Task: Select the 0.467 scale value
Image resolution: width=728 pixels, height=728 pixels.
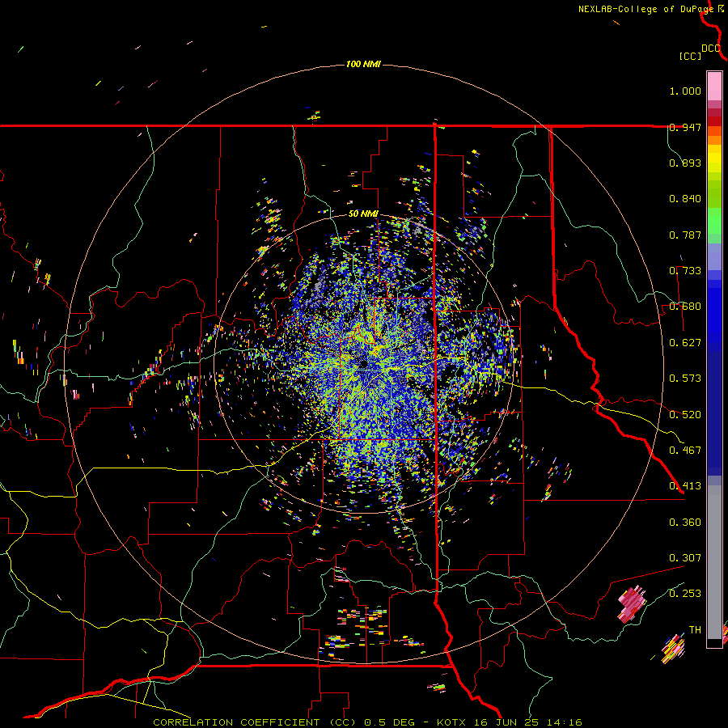Action: (x=685, y=451)
